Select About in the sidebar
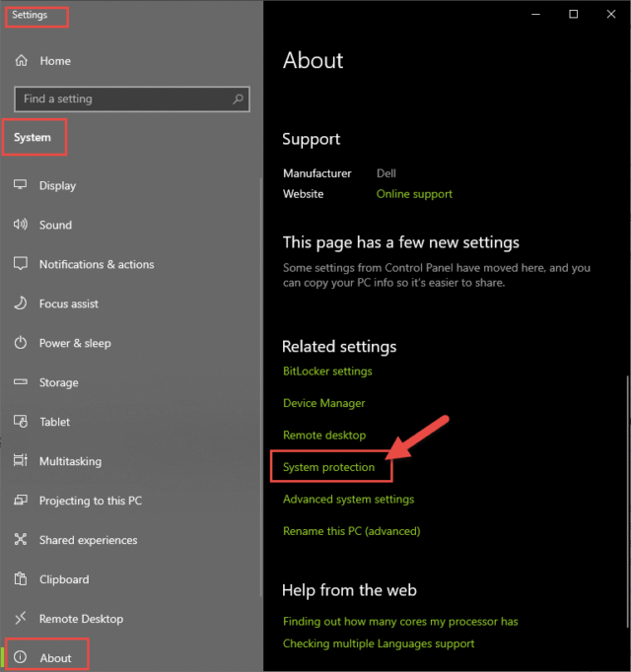The height and width of the screenshot is (672, 631). (129, 658)
